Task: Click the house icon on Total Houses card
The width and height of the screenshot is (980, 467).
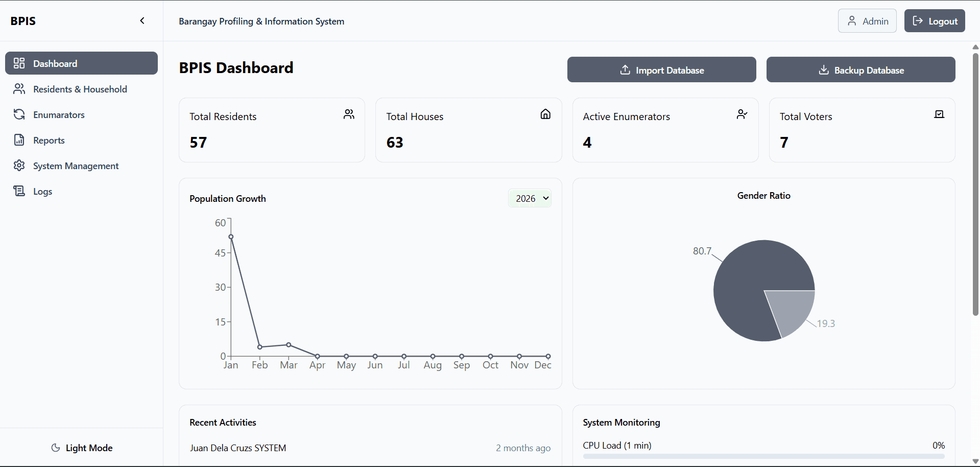Action: point(545,114)
